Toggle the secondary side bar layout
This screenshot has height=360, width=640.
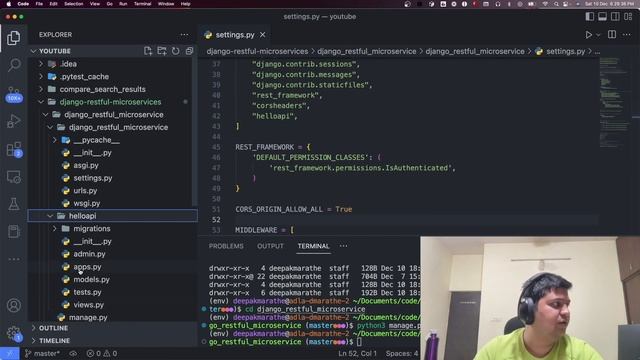click(615, 16)
